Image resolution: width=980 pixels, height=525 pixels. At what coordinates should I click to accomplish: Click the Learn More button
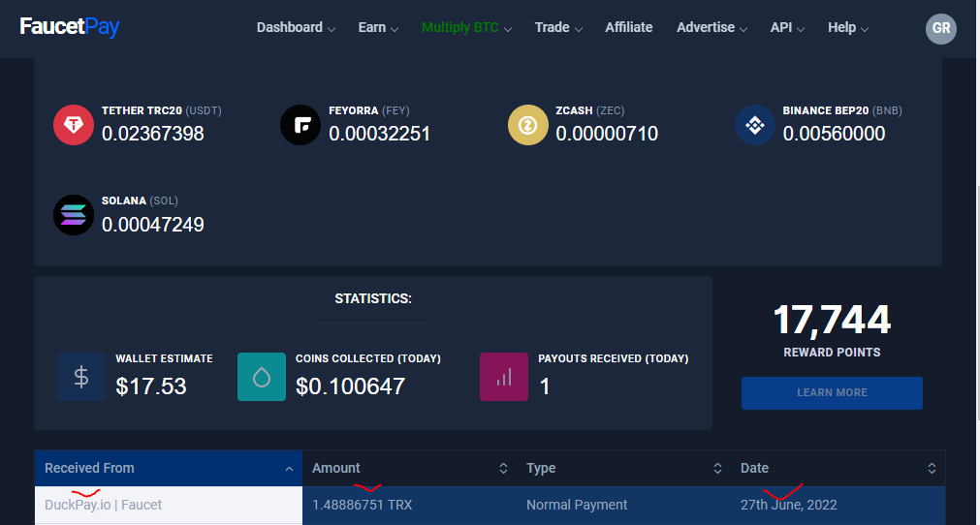coord(832,392)
